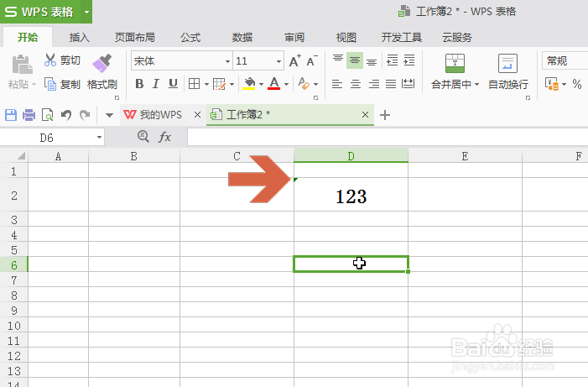Click the 复制 copy button
Screen dimensions: 588x387
[x=62, y=84]
